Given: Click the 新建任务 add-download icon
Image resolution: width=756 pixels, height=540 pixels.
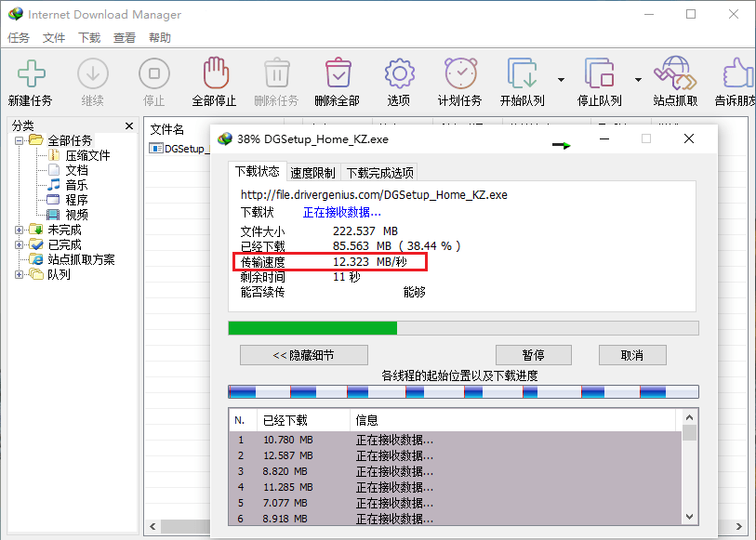Looking at the screenshot, I should tap(31, 73).
